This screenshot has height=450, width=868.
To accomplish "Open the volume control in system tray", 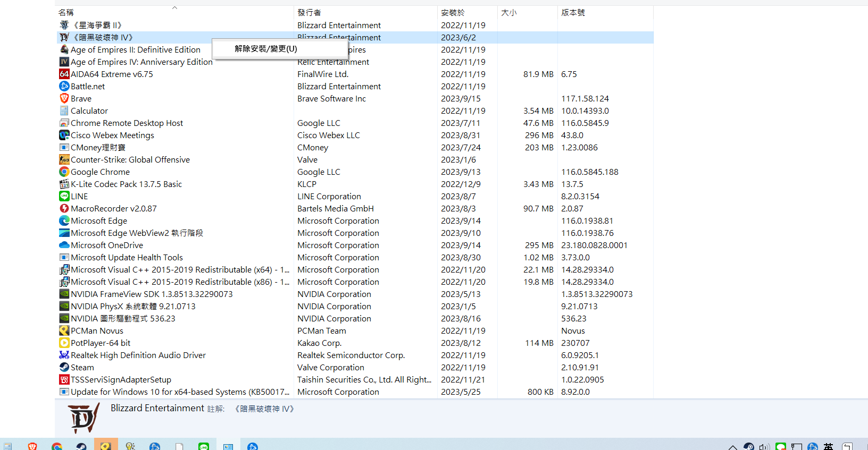I will click(x=764, y=447).
